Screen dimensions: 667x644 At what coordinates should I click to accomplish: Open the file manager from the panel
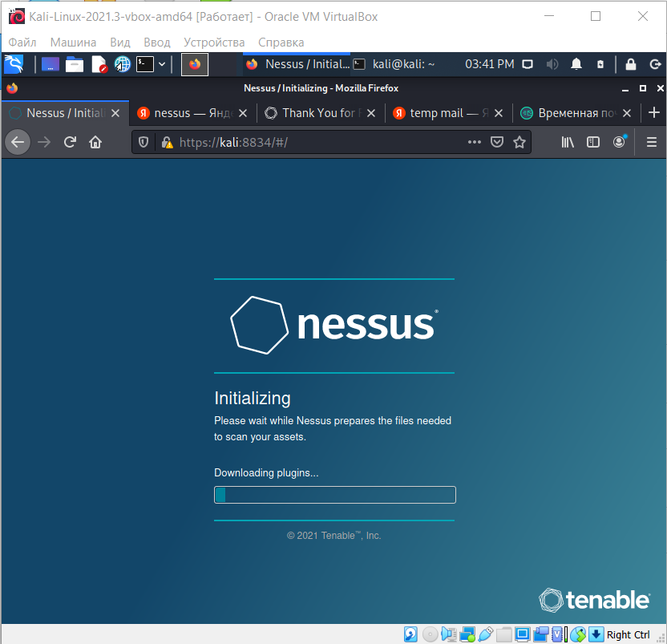tap(75, 64)
